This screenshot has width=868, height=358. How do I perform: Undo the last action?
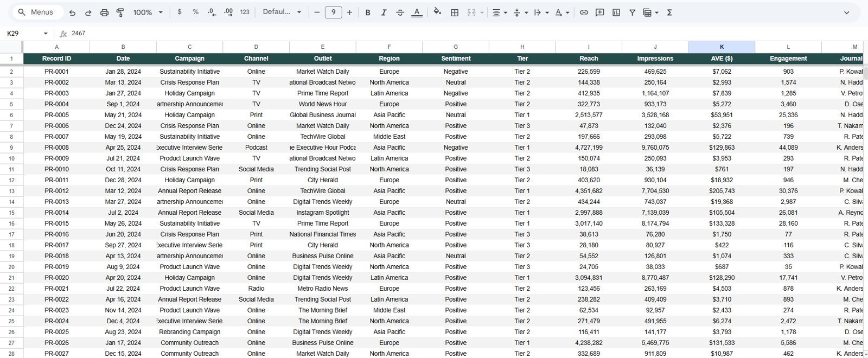72,12
